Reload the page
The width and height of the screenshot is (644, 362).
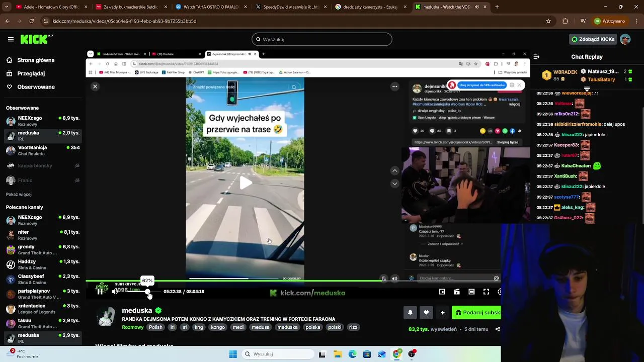tap(31, 21)
